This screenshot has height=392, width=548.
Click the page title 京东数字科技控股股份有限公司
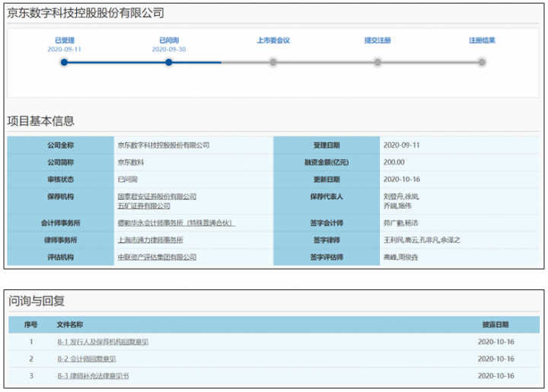85,13
